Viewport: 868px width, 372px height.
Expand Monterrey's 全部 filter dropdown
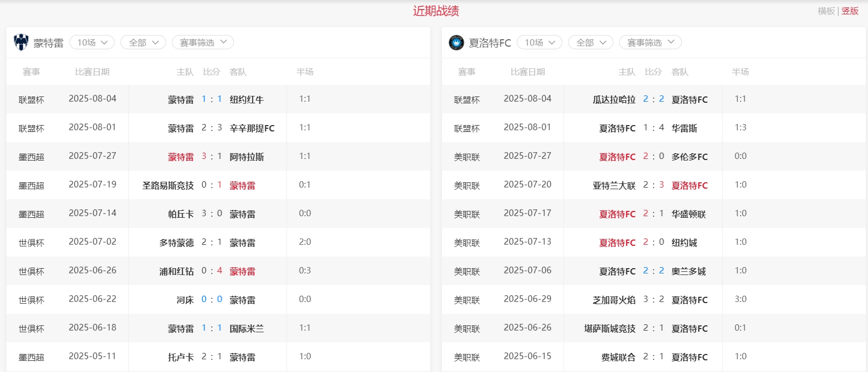143,42
